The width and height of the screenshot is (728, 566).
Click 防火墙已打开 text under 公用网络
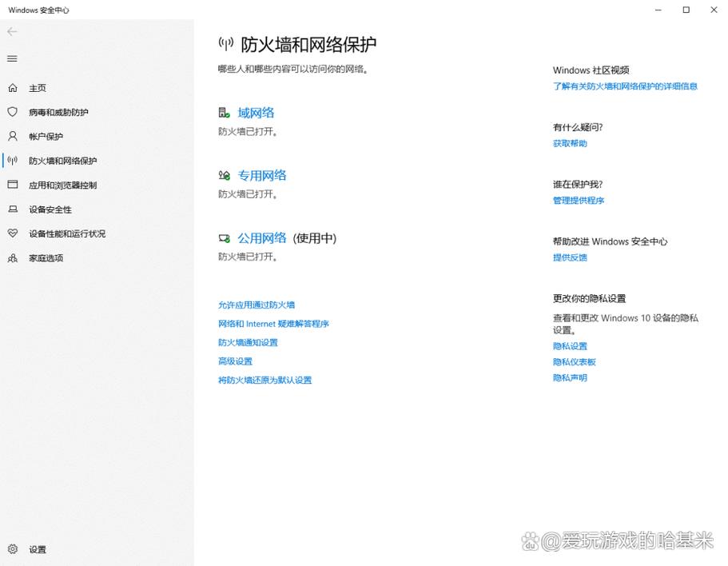tap(248, 257)
